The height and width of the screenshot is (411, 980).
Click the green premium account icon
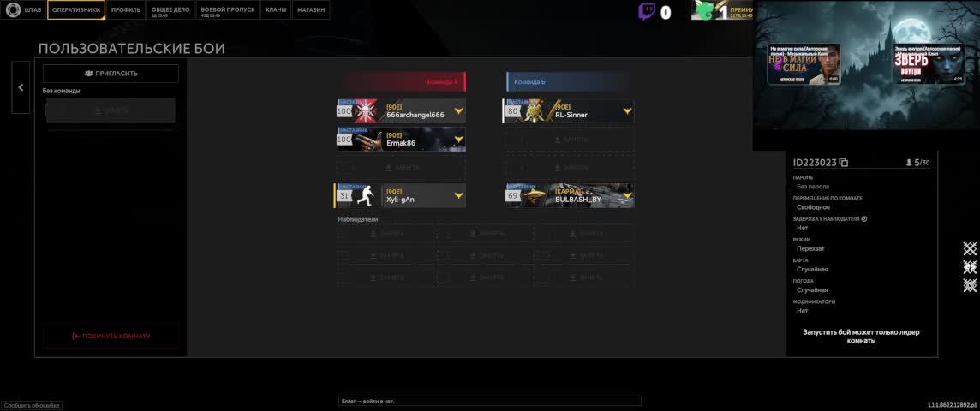703,10
